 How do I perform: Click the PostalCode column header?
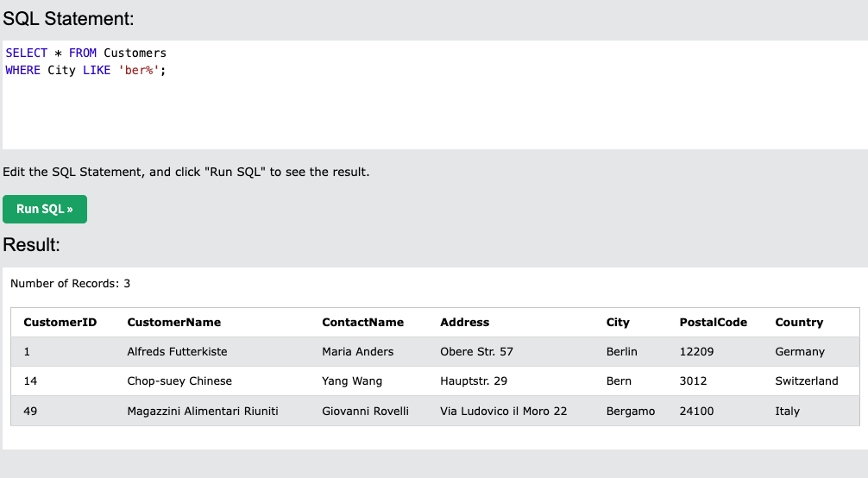713,323
